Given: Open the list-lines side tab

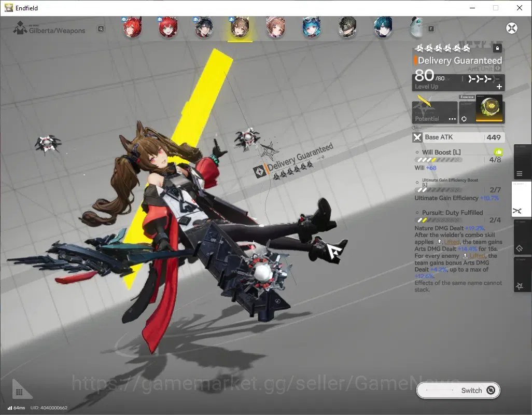Looking at the screenshot, I should tap(522, 162).
